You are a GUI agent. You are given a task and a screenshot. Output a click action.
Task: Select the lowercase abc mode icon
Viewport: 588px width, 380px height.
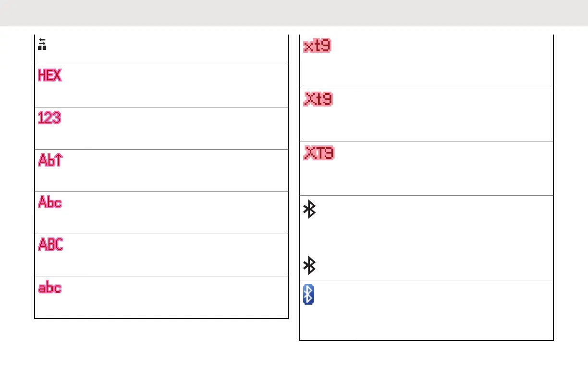[x=50, y=287]
